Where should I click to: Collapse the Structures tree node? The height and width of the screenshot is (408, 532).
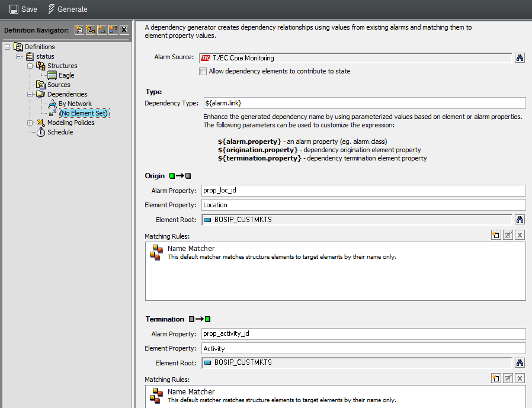tap(30, 66)
